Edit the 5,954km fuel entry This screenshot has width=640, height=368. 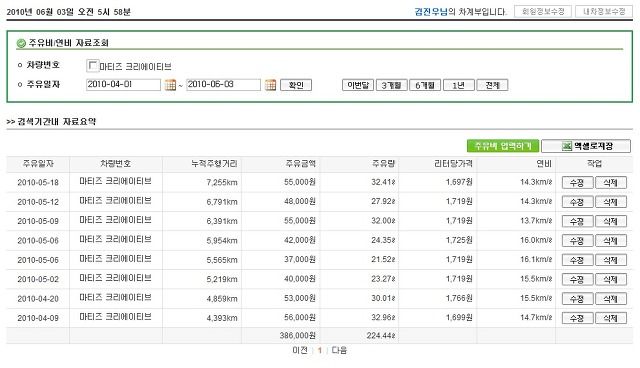[x=577, y=240]
